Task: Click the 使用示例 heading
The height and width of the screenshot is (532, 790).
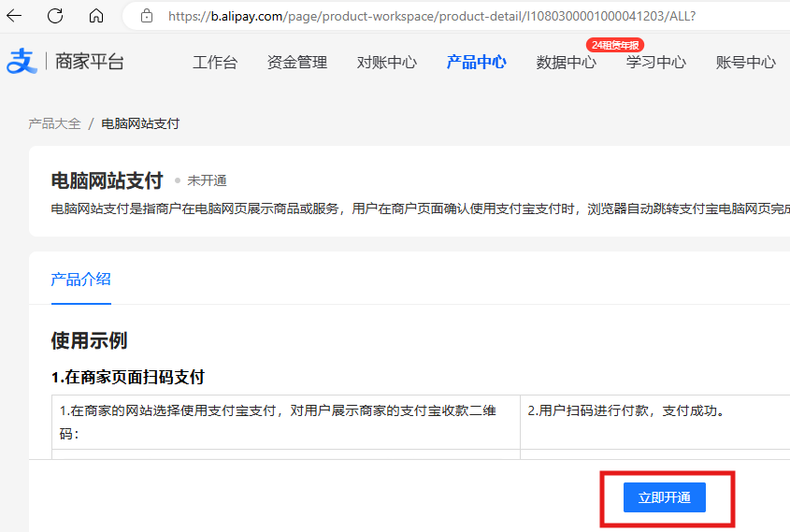Action: (x=89, y=340)
